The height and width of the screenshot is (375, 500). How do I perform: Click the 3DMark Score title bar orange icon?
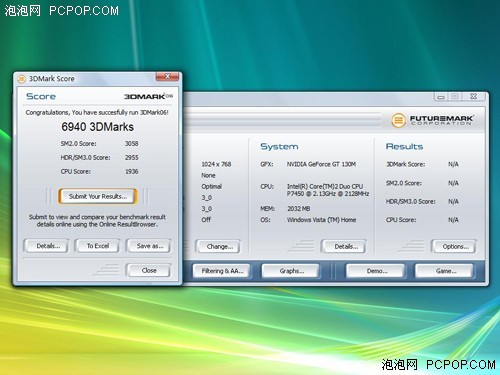coord(21,79)
